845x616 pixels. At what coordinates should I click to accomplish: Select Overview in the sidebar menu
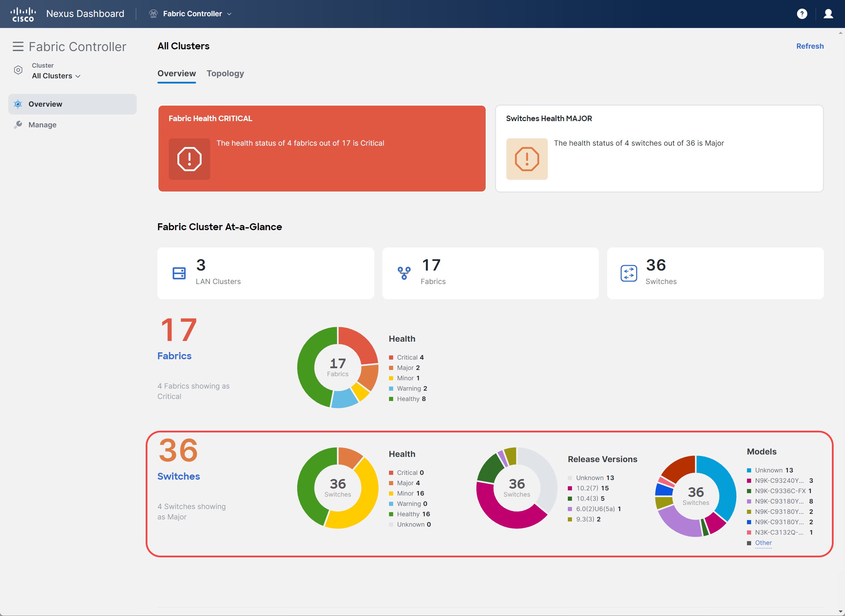tap(72, 104)
